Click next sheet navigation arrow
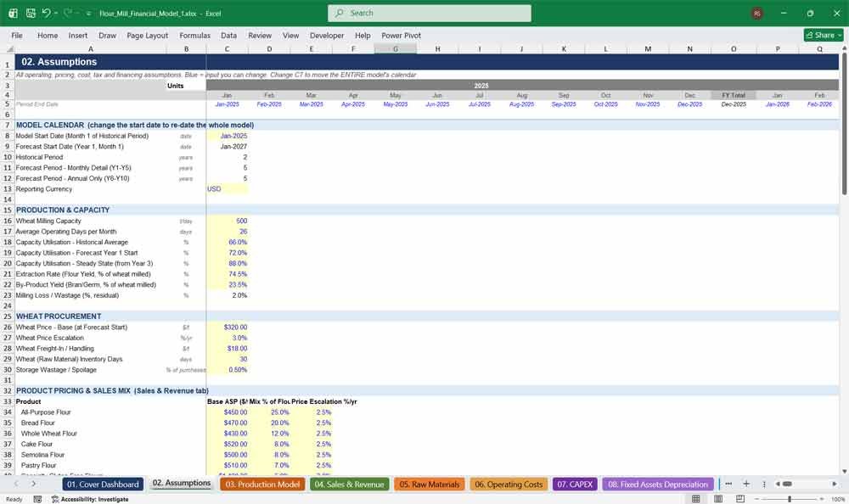 [x=34, y=484]
